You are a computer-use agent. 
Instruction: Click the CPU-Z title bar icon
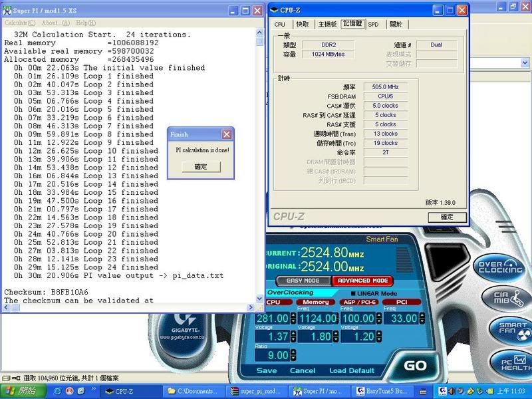(x=274, y=10)
